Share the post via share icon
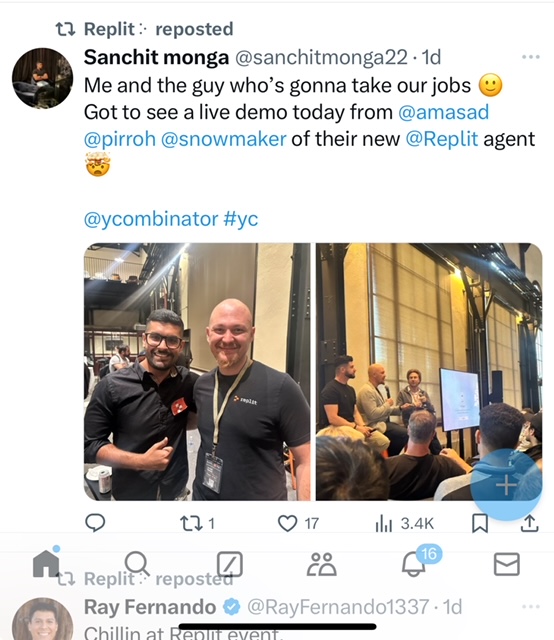The height and width of the screenshot is (640, 554). (x=530, y=523)
